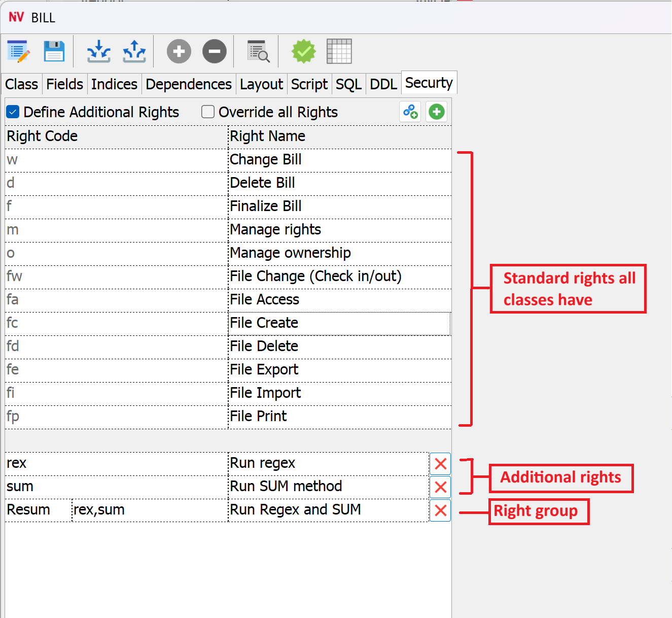Uncheck Define Additional Rights
This screenshot has height=618, width=672.
[x=13, y=112]
